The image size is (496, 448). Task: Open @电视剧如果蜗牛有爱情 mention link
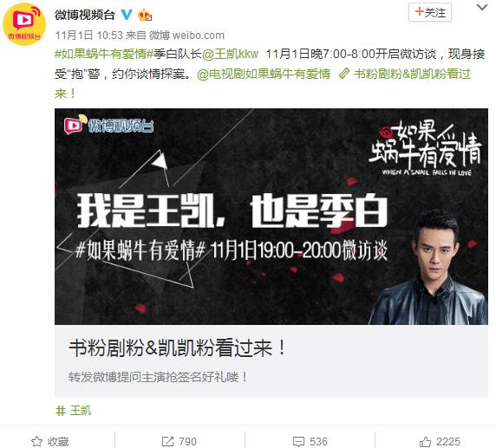[264, 75]
